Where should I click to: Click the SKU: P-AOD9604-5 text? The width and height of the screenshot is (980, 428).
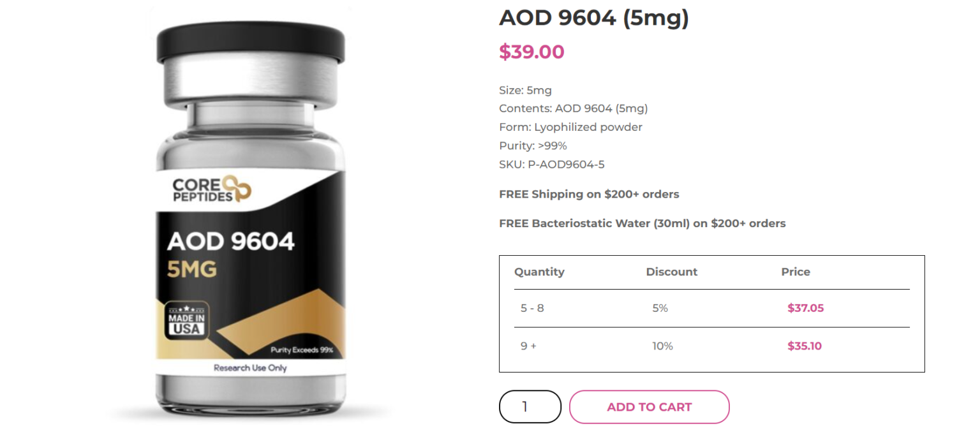coord(553,164)
